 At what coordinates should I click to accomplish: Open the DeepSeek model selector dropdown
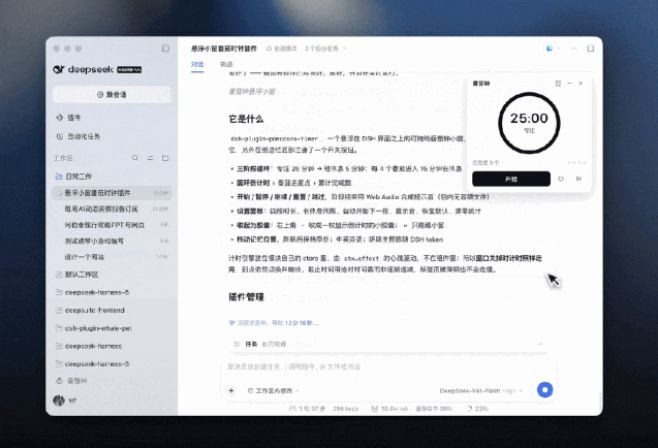481,391
